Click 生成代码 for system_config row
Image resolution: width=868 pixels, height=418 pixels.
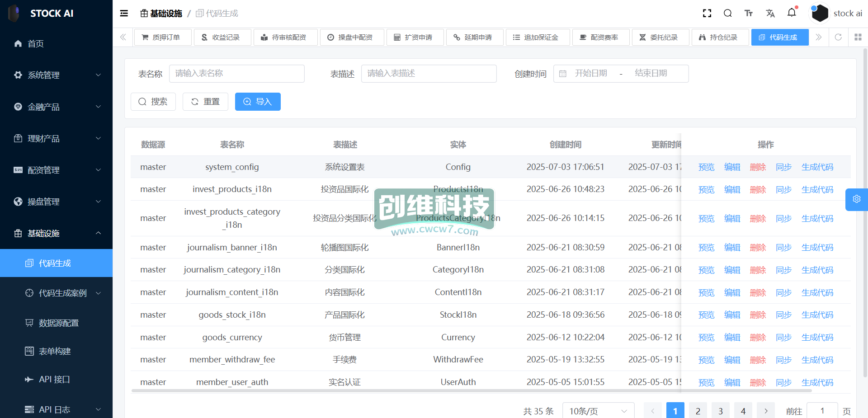click(x=817, y=167)
